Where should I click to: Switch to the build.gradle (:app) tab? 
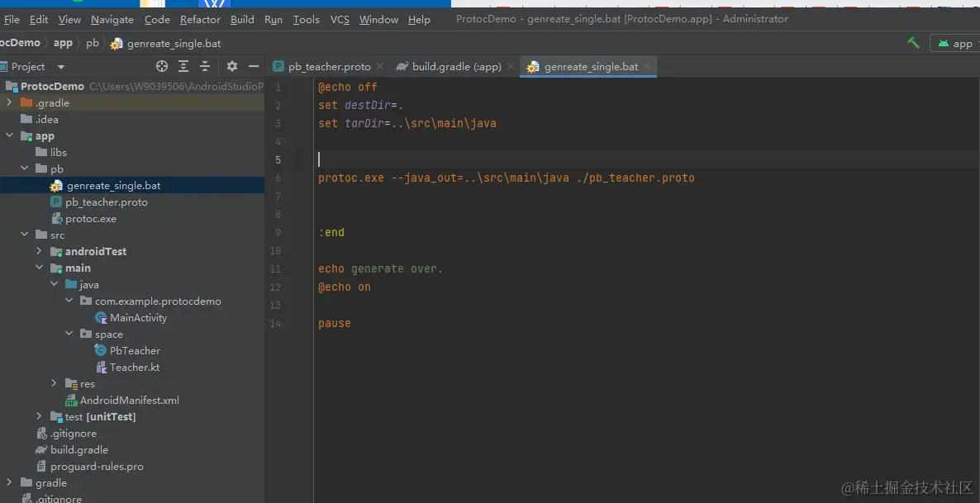pyautogui.click(x=456, y=66)
